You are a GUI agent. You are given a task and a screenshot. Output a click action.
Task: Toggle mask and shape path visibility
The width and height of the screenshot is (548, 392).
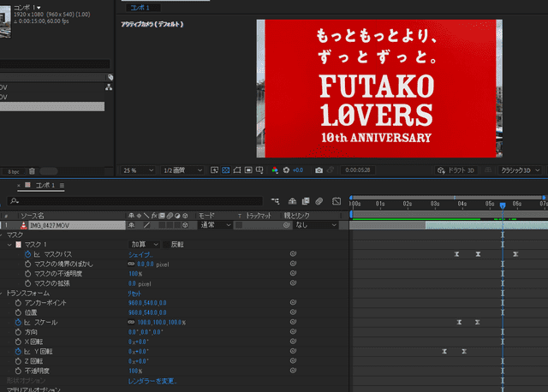(x=237, y=170)
